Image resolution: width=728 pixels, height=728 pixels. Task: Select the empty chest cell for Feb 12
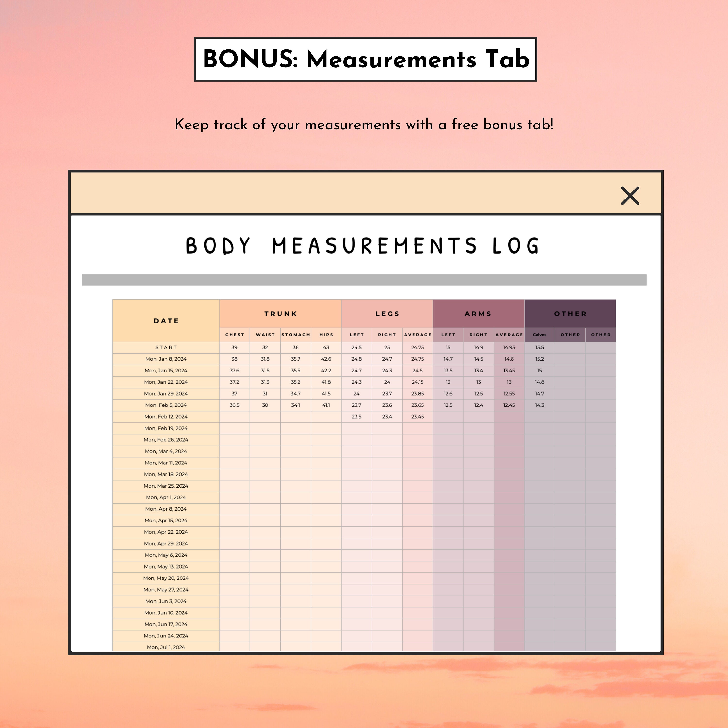click(234, 417)
